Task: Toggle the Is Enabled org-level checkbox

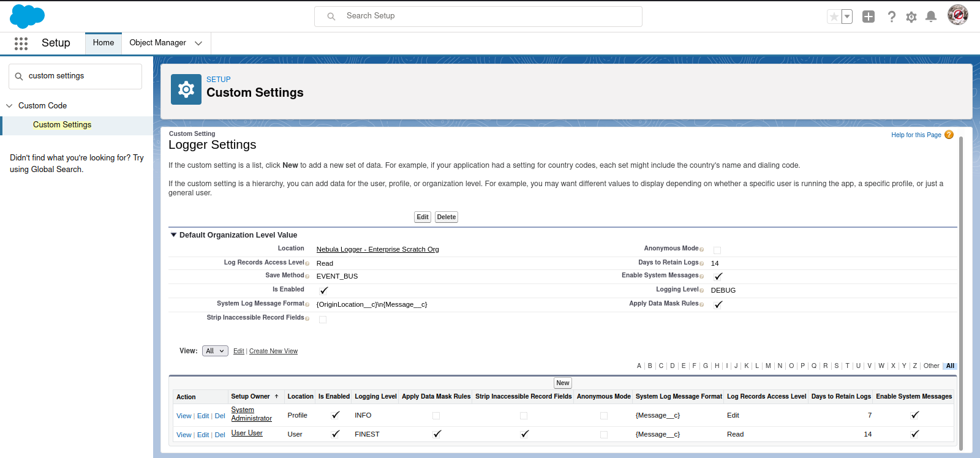Action: pyautogui.click(x=323, y=290)
